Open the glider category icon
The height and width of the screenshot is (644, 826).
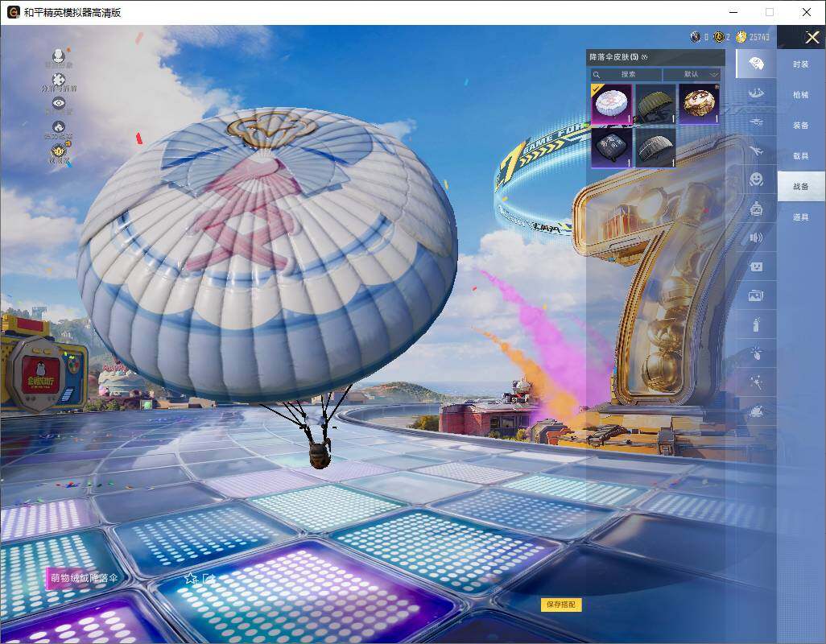coord(756,122)
